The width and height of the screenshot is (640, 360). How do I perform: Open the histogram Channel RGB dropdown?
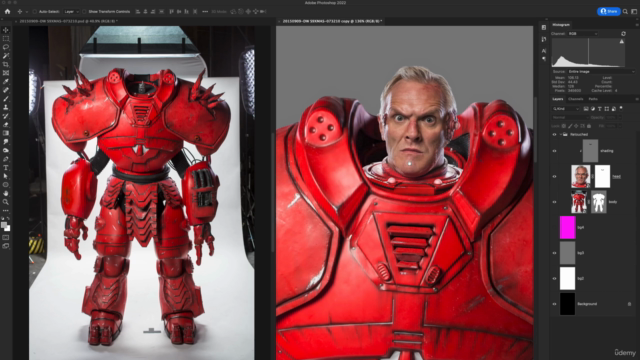pyautogui.click(x=582, y=33)
